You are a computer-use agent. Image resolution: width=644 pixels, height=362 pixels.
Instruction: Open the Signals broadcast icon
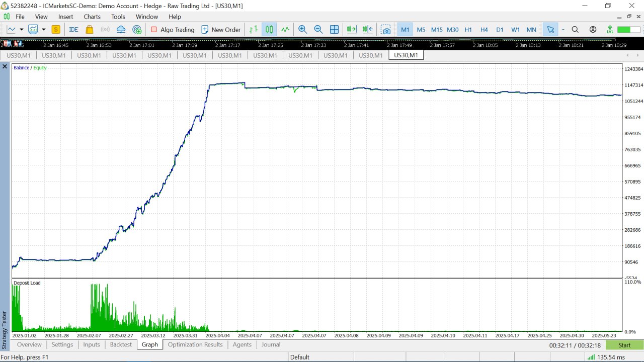coord(105,30)
